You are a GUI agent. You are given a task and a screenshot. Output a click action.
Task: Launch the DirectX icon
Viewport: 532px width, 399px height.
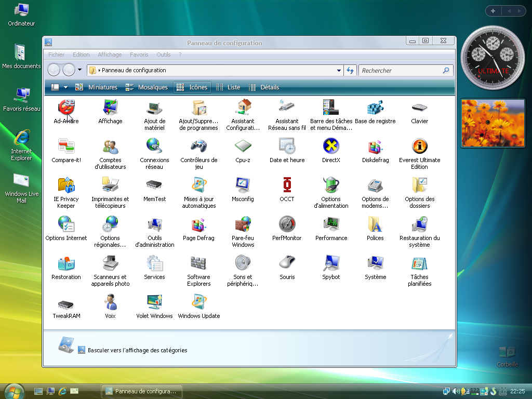[331, 147]
